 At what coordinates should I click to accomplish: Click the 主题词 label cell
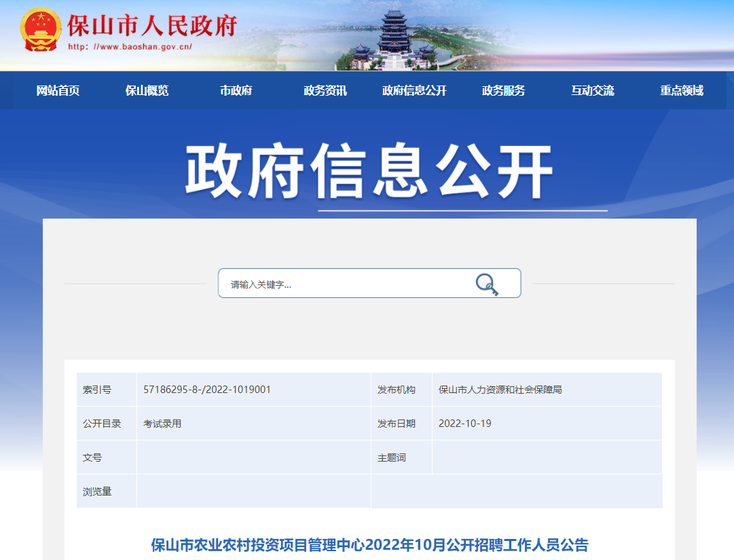[x=402, y=458]
